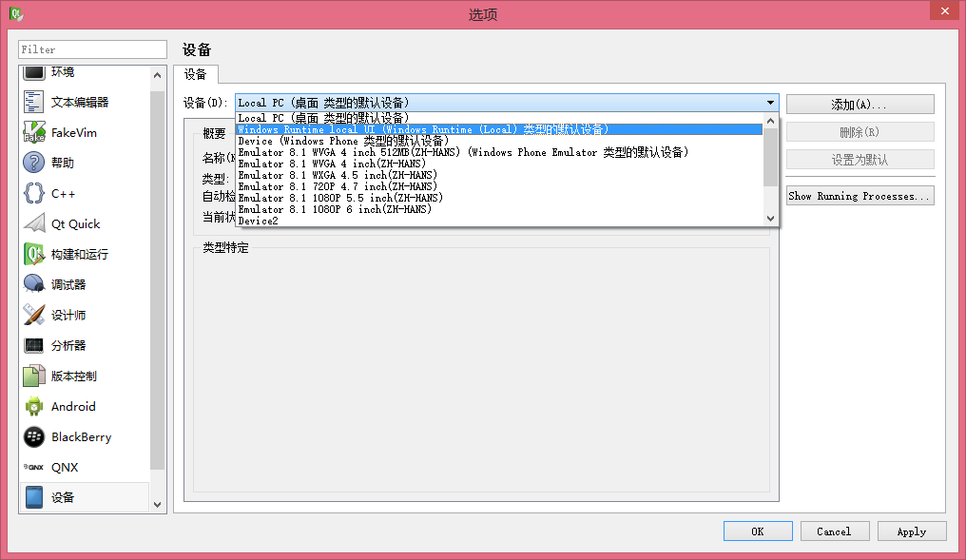Screen dimensions: 966x560
Task: Click the 删除(R) button
Action: tap(860, 132)
